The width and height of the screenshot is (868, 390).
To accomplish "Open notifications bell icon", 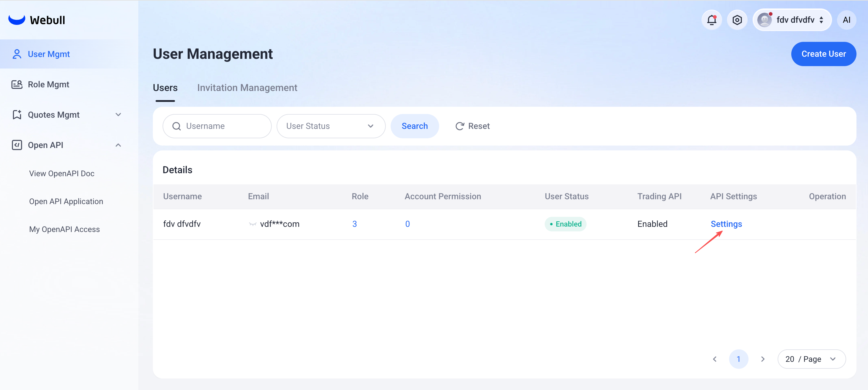I will tap(712, 20).
